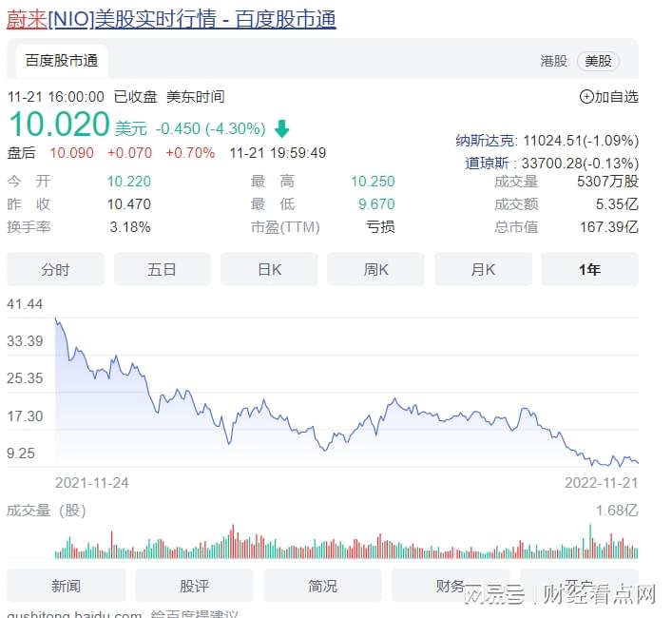
Task: Open the 蔚来[NIO]美股实时行情 title link
Action: pyautogui.click(x=171, y=19)
